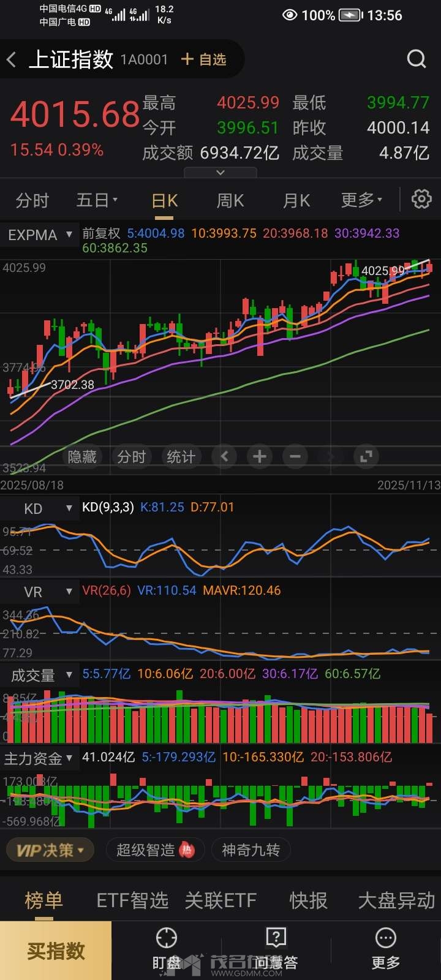441x980 pixels.
Task: Open chart settings gear icon
Action: click(x=421, y=199)
